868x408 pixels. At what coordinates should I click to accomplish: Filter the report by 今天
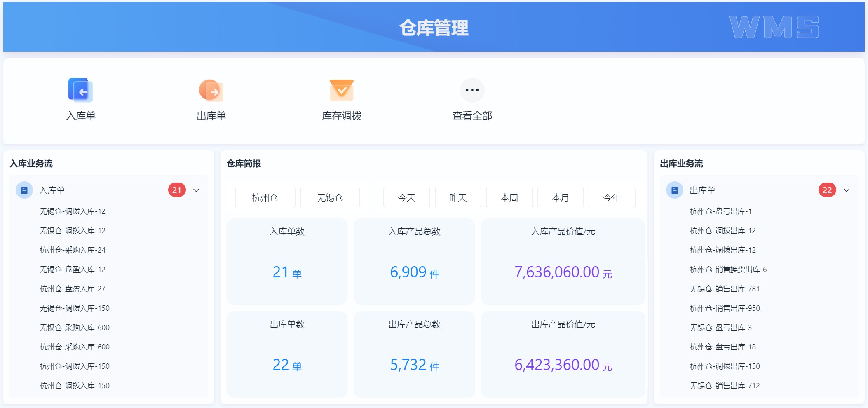(x=407, y=197)
